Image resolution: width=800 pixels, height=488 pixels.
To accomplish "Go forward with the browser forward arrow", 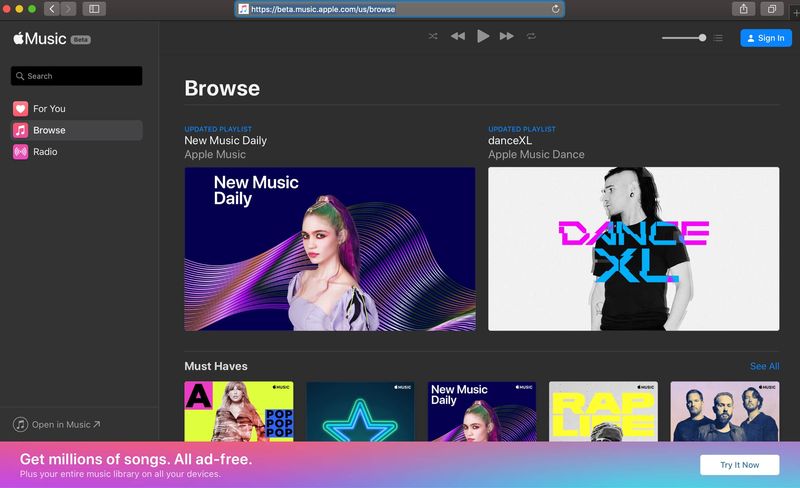I will click(68, 9).
